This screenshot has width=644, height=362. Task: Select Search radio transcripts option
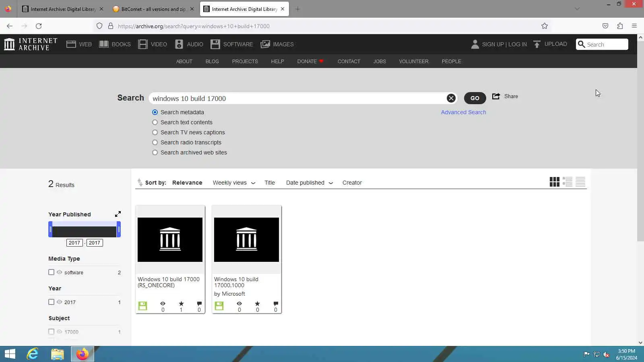coord(155,142)
